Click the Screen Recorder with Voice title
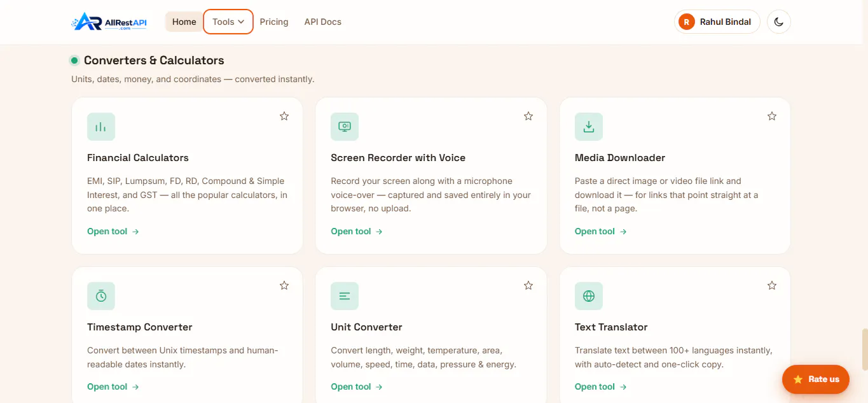Screen dimensions: 868x403 398,157
